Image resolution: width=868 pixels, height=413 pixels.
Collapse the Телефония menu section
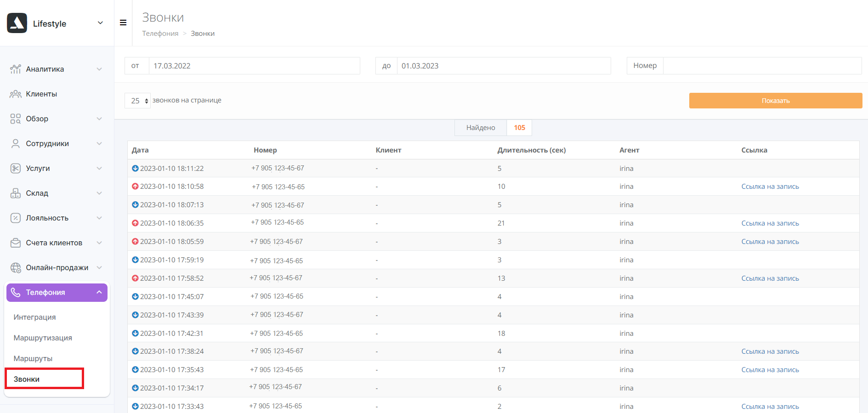[x=99, y=292]
